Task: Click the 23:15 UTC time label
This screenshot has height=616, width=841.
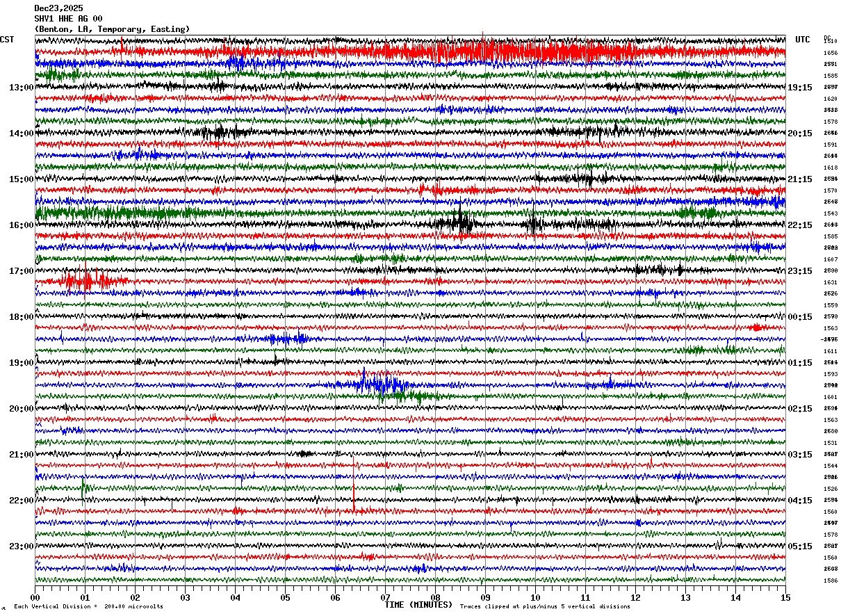Action: (800, 271)
